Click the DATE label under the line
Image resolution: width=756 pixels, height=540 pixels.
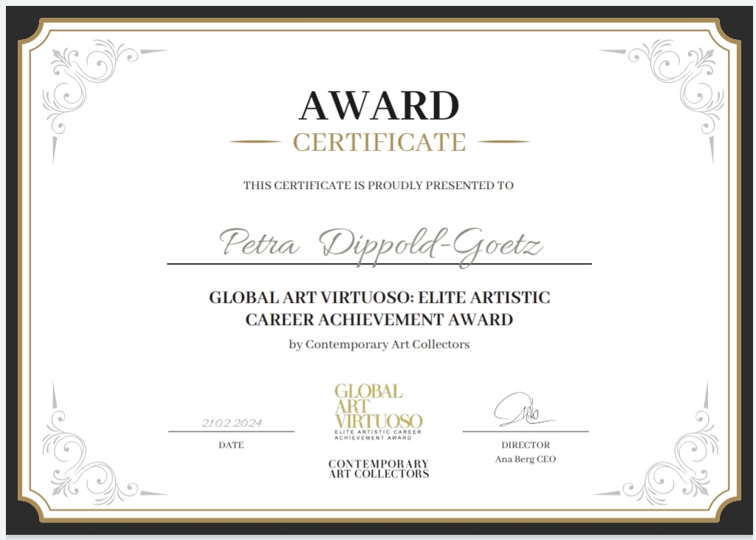point(231,445)
